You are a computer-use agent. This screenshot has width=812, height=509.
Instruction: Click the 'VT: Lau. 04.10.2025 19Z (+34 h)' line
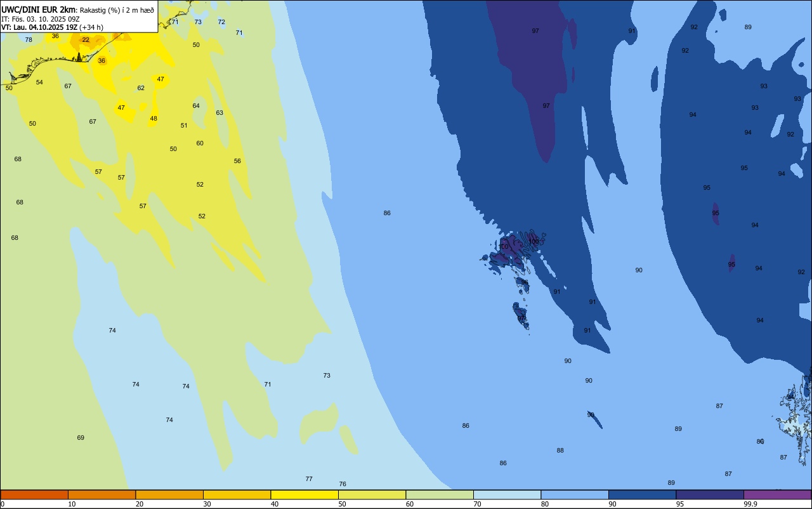coord(52,27)
